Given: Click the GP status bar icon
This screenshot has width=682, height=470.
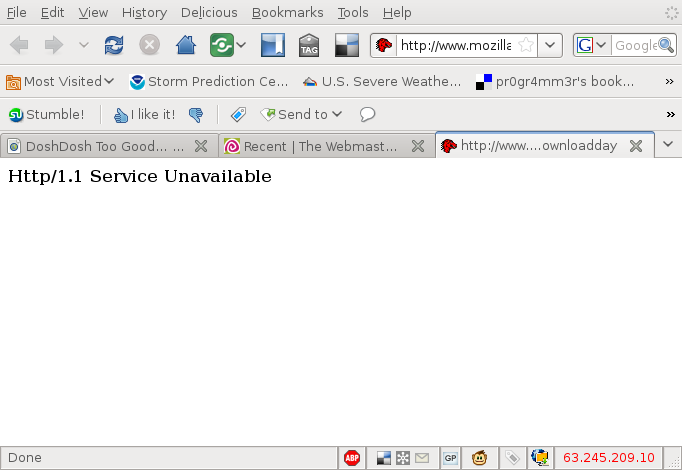Looking at the screenshot, I should (450, 458).
